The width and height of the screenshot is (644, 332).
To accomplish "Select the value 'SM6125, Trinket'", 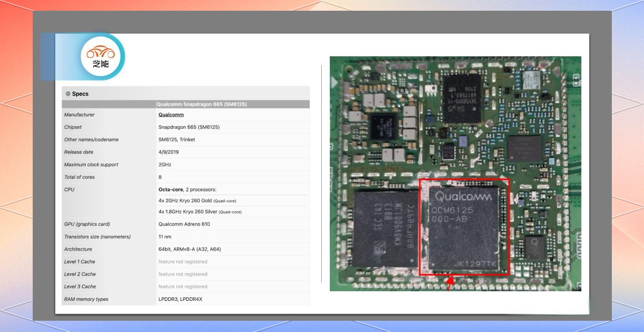I will 177,139.
